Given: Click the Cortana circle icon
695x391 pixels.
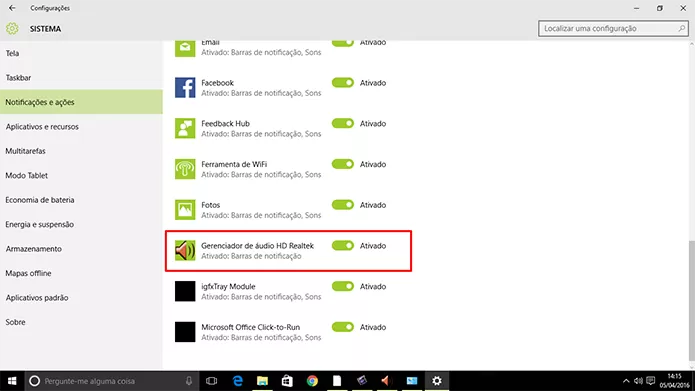Looking at the screenshot, I should 35,381.
